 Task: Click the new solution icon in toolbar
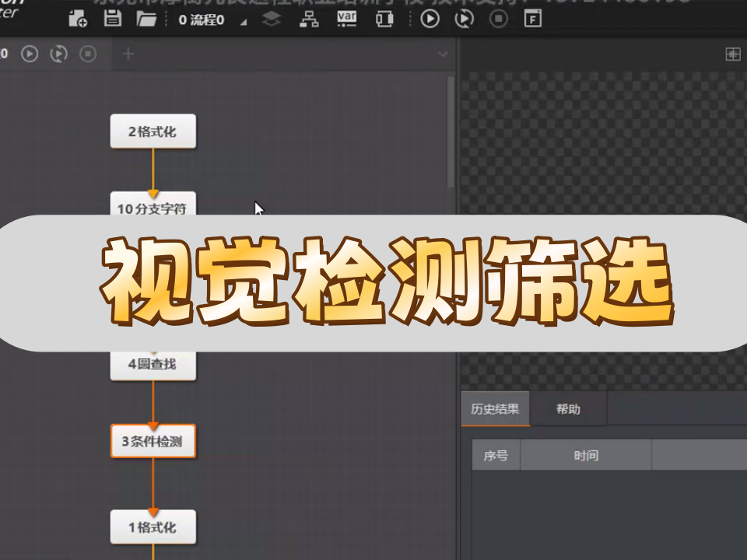[x=77, y=19]
